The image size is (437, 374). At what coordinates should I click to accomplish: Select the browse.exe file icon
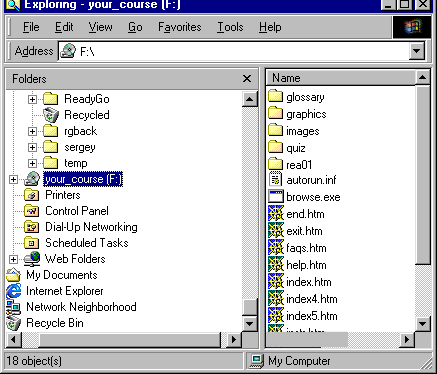276,197
